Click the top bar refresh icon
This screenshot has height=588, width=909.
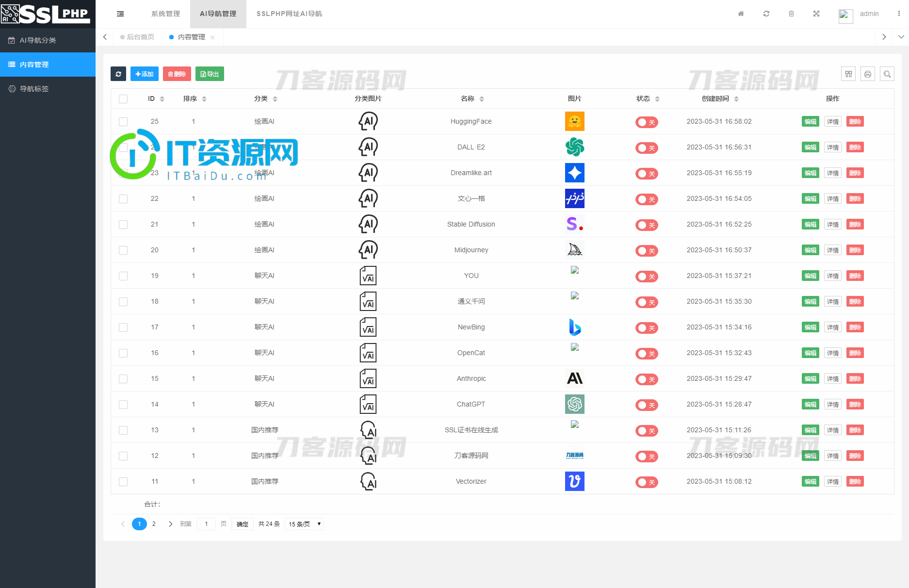click(x=766, y=14)
